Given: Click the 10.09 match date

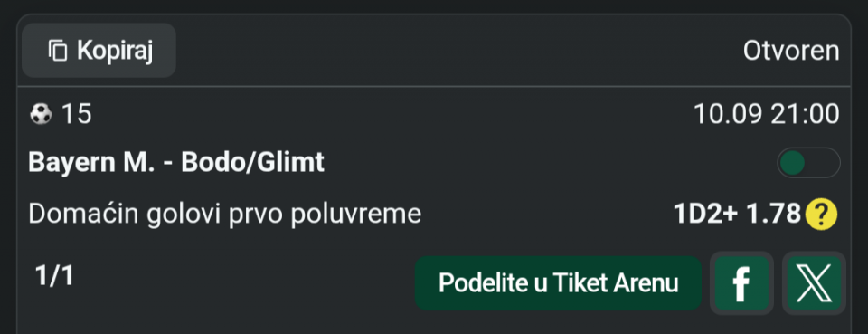Looking at the screenshot, I should pos(727,115).
